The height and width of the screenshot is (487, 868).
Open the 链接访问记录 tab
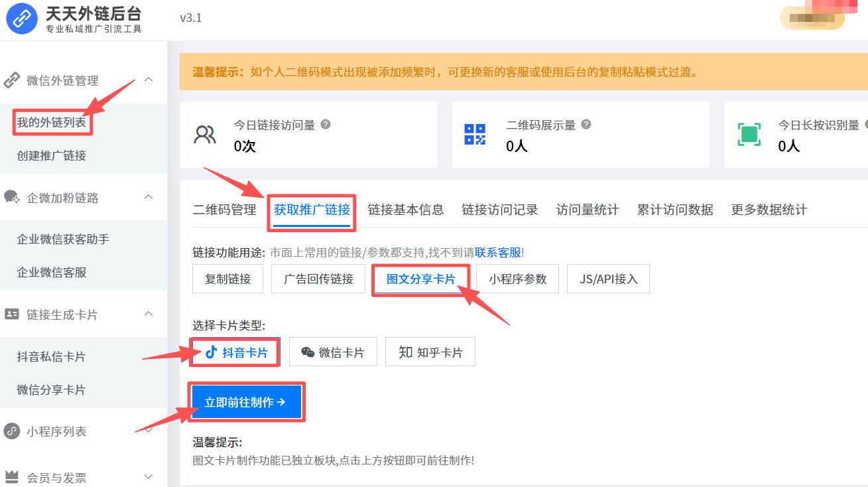click(x=500, y=210)
